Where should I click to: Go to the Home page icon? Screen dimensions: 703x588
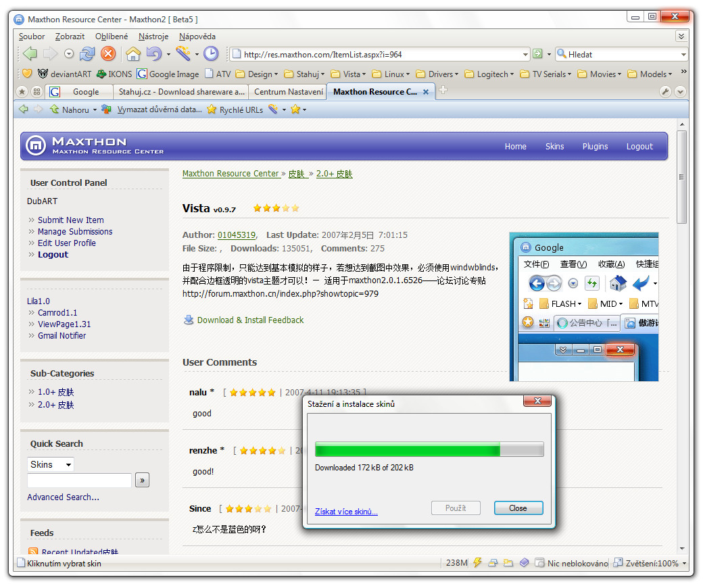(x=133, y=54)
